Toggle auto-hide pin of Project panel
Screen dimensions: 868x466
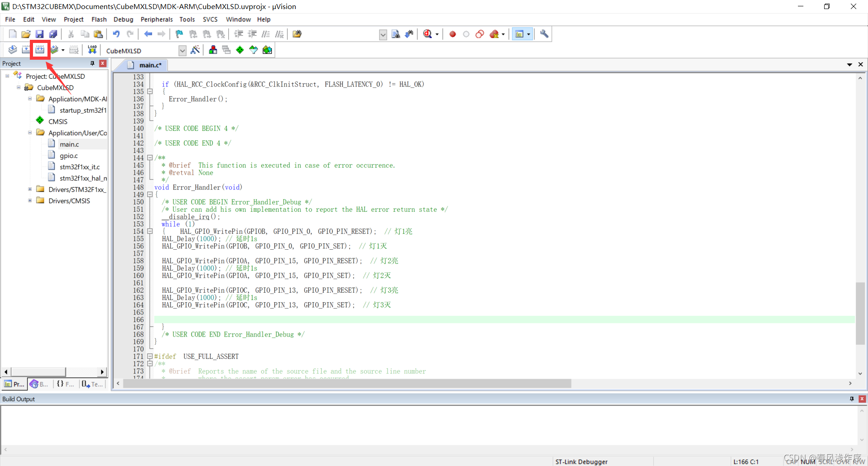[93, 63]
